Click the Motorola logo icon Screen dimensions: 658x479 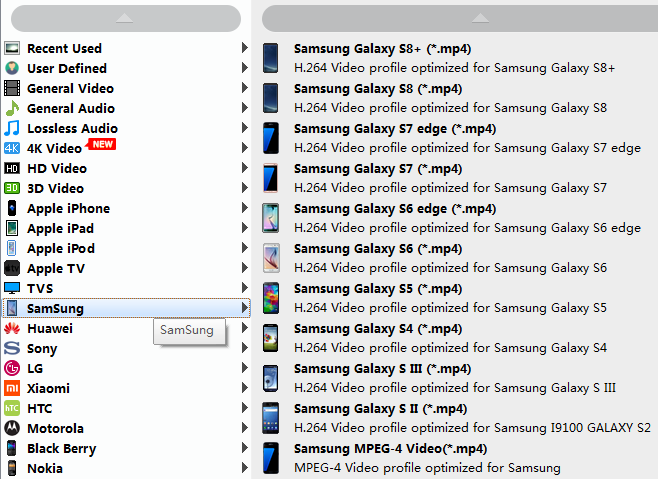12,428
